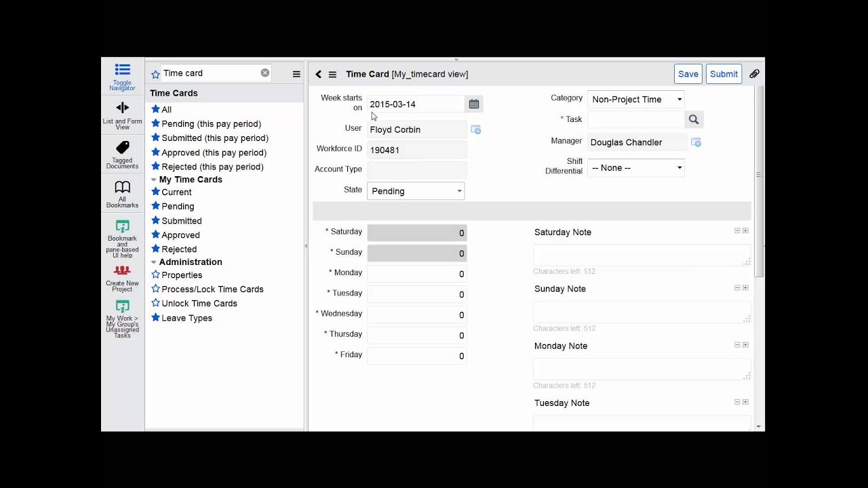Go back using the form back arrow
The image size is (868, 488).
point(318,74)
